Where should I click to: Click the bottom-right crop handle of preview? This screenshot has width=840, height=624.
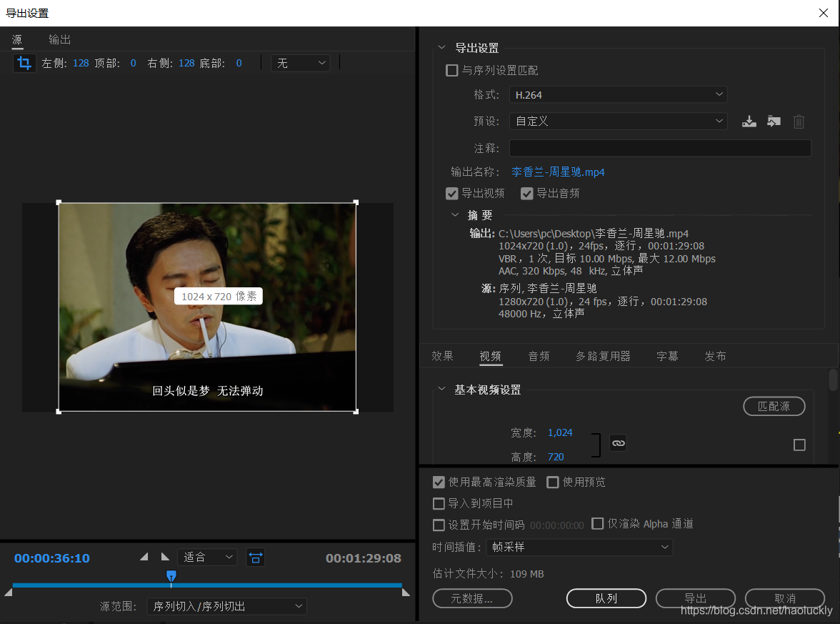(356, 411)
